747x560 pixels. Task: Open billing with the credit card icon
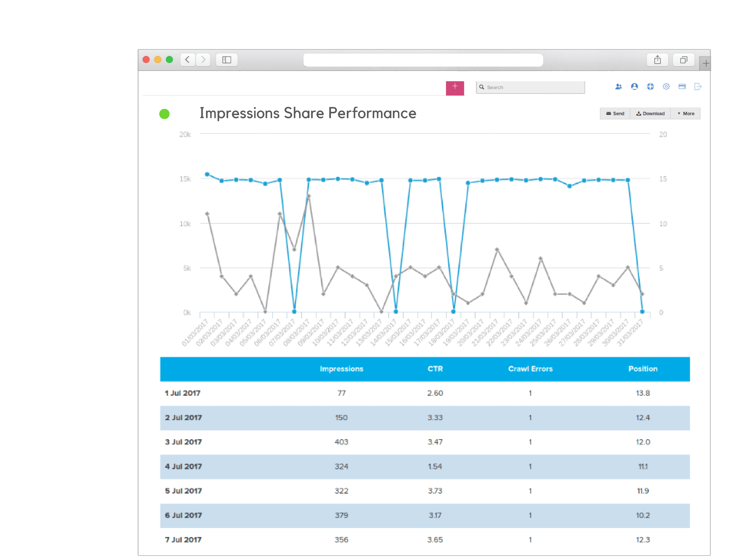tap(682, 87)
